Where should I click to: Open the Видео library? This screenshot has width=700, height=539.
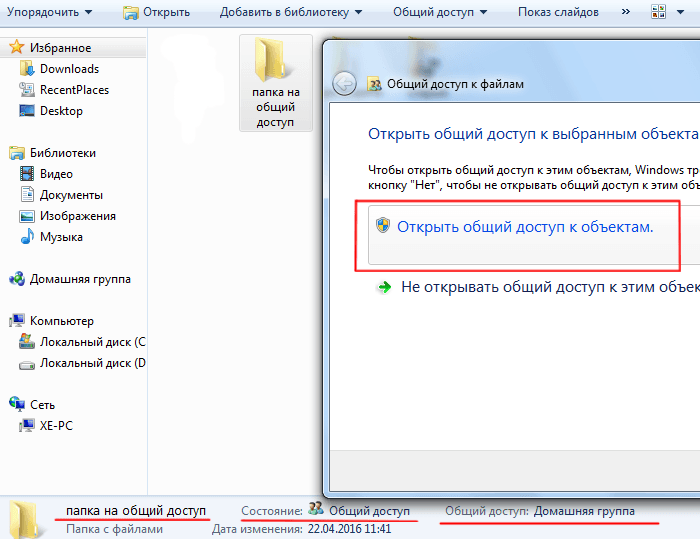click(56, 174)
